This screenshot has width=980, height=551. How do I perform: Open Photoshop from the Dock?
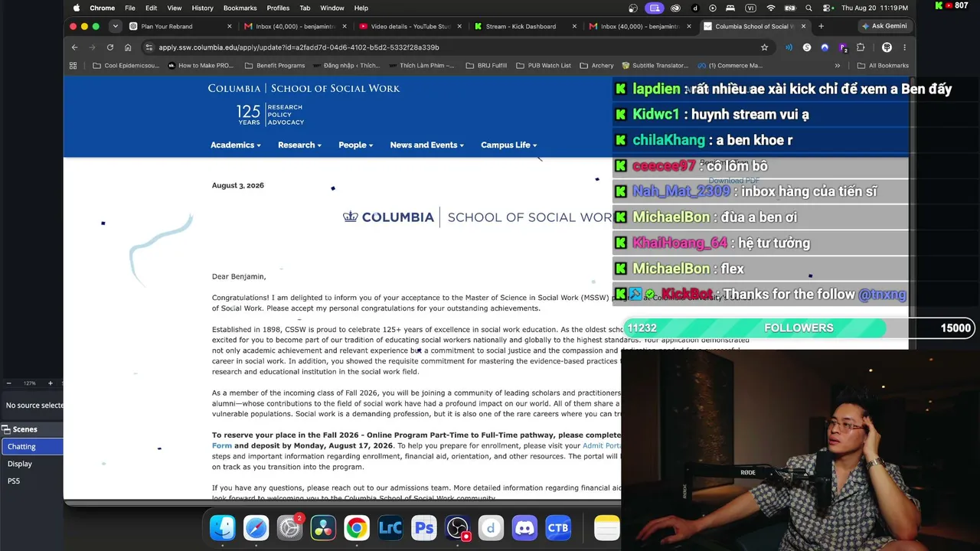[x=424, y=528]
